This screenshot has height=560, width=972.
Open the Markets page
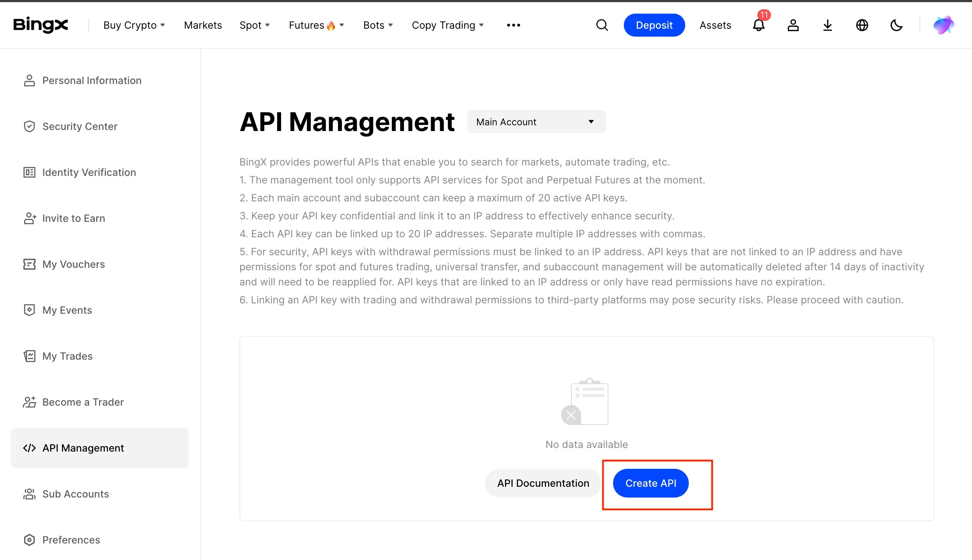203,25
